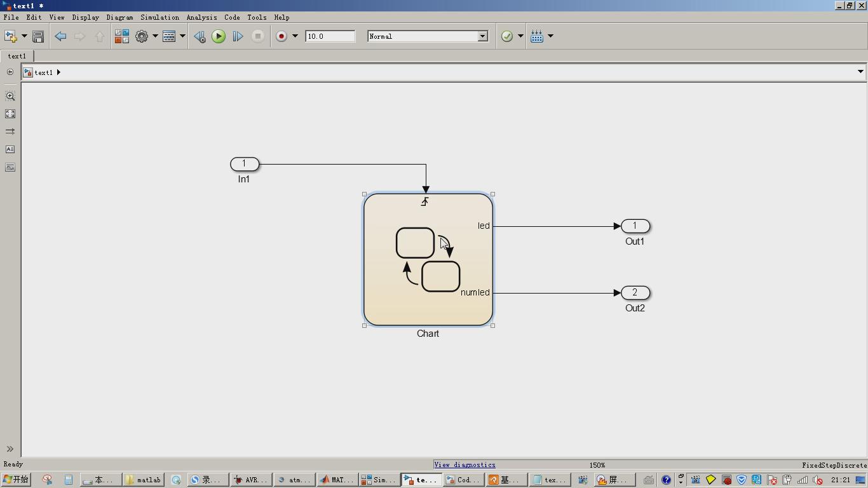Save the model with the floppy icon

(x=38, y=36)
